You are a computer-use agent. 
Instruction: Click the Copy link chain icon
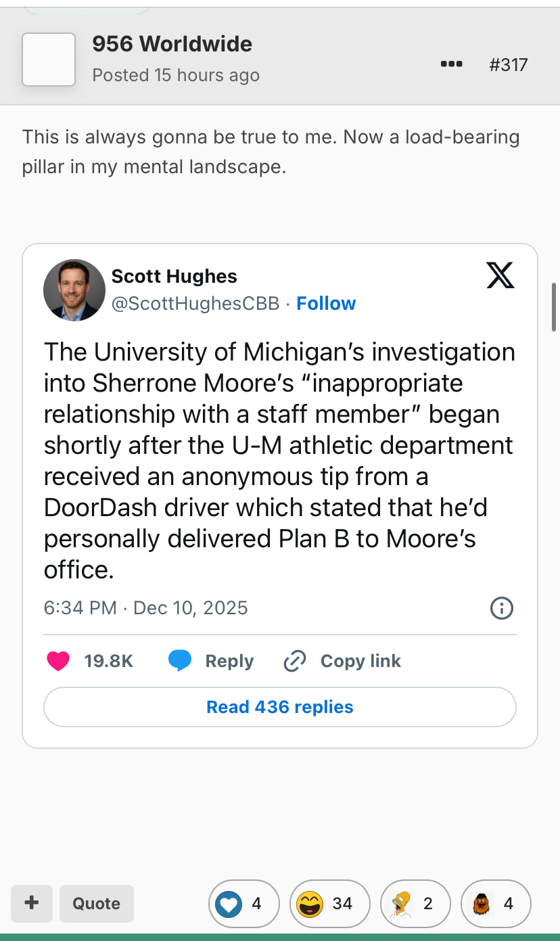pyautogui.click(x=295, y=661)
